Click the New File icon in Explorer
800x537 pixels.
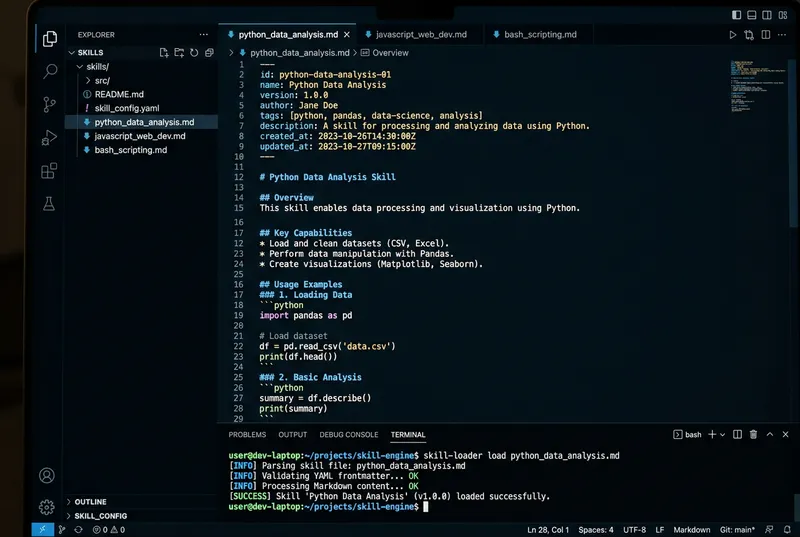(x=164, y=52)
